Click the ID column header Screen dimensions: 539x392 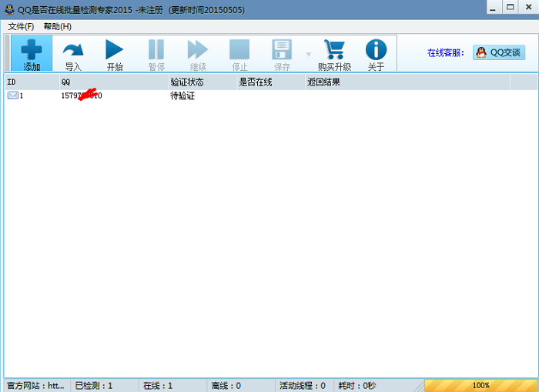[32, 82]
